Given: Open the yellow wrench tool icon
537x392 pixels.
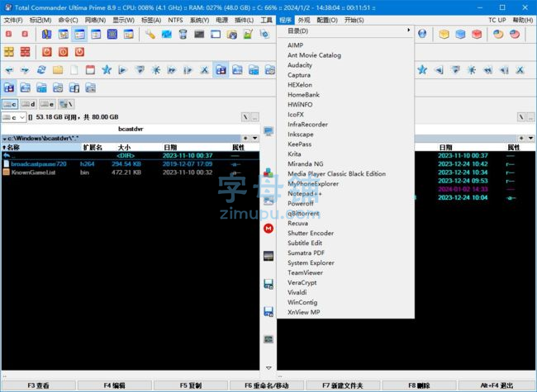Looking at the screenshot, I should [150, 34].
